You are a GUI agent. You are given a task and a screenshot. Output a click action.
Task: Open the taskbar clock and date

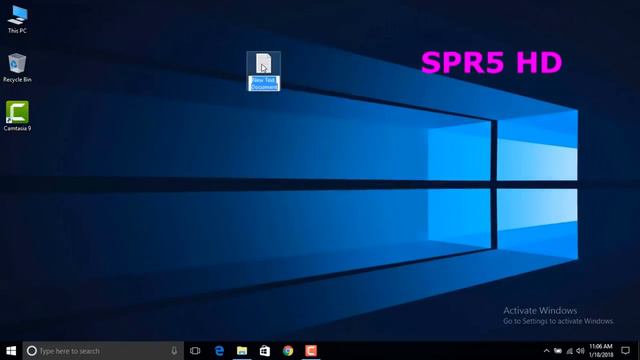[601, 351]
